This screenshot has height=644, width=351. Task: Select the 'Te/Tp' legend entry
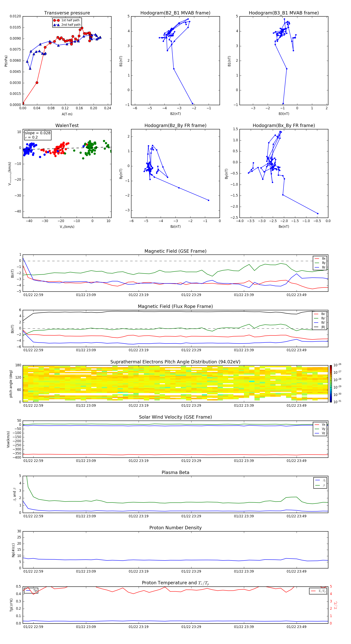click(318, 591)
